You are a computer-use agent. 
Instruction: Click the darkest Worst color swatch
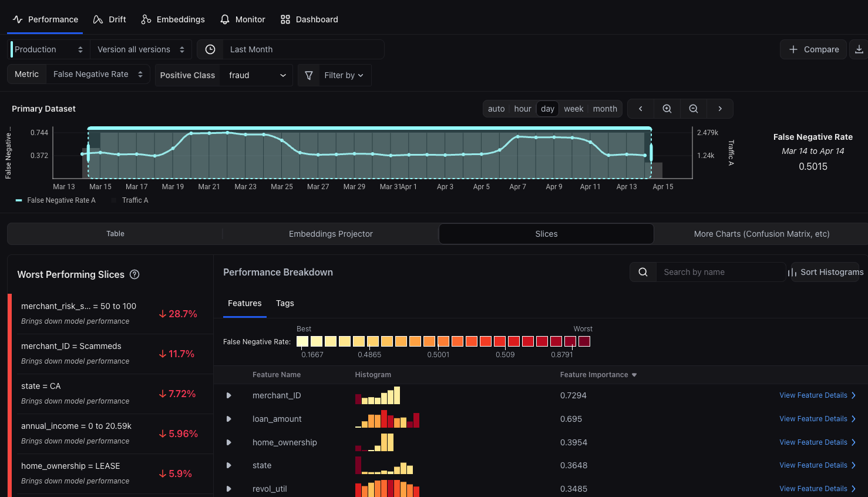click(584, 341)
